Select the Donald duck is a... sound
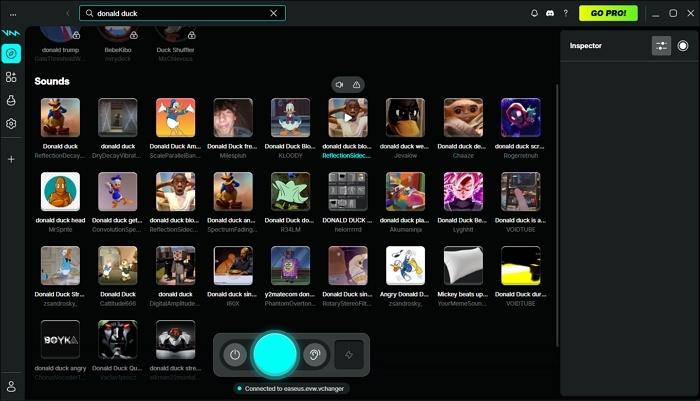Screen dimensions: 700x401 point(521,192)
